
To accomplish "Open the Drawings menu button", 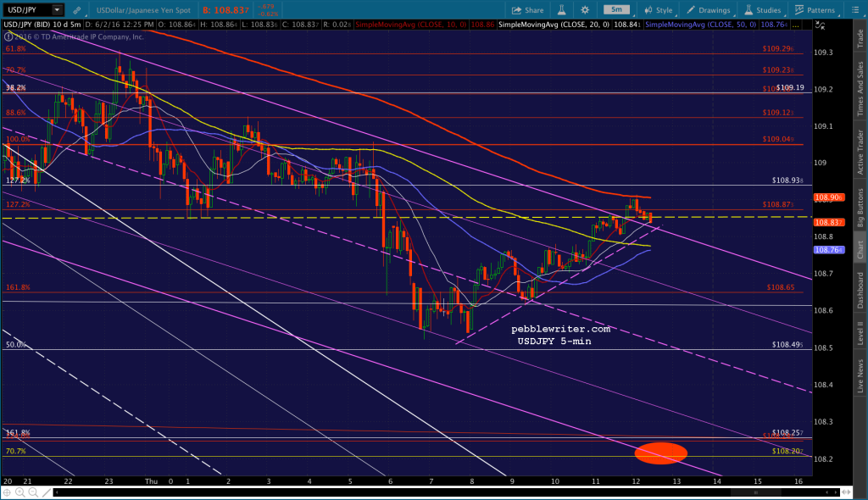I will 708,10.
